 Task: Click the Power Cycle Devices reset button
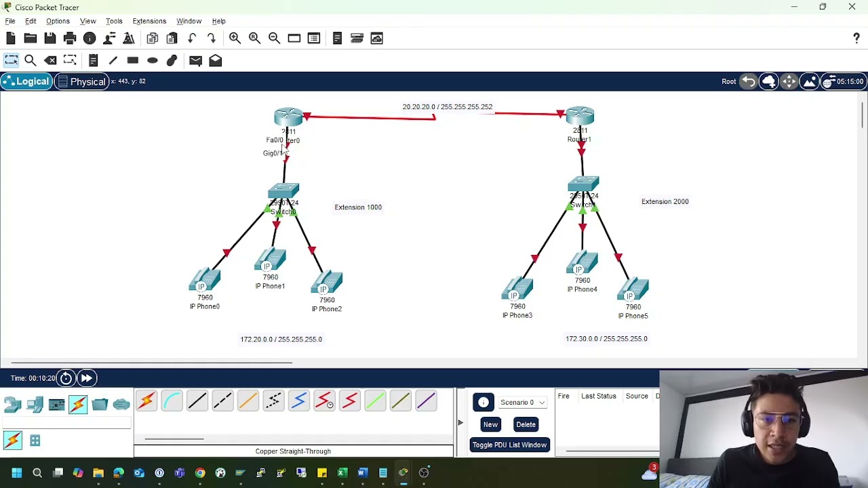(x=66, y=378)
